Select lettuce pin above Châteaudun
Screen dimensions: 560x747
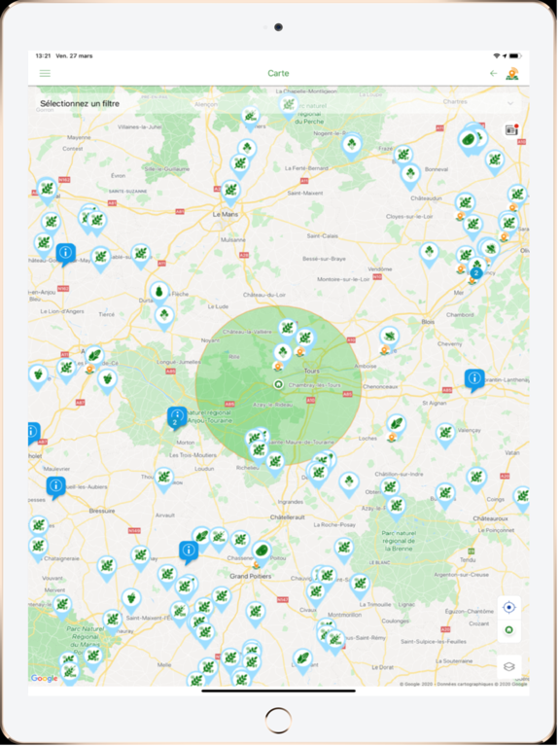410,174
